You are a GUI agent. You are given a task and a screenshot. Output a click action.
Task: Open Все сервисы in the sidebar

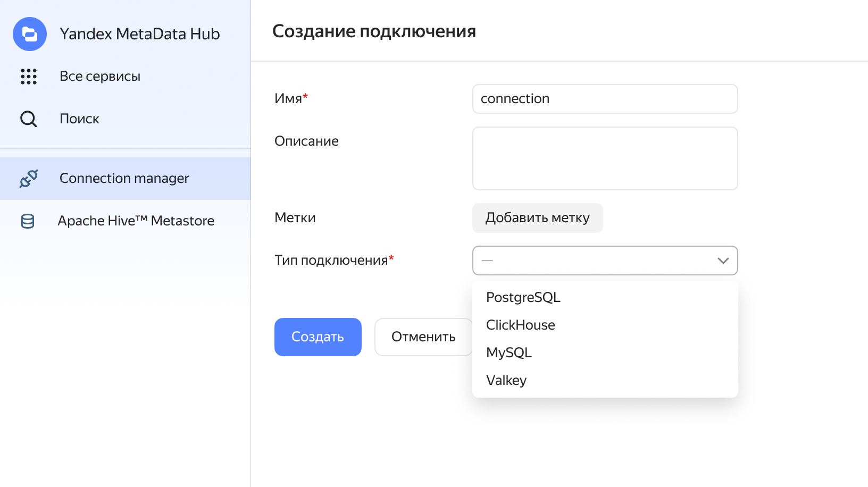(x=100, y=77)
